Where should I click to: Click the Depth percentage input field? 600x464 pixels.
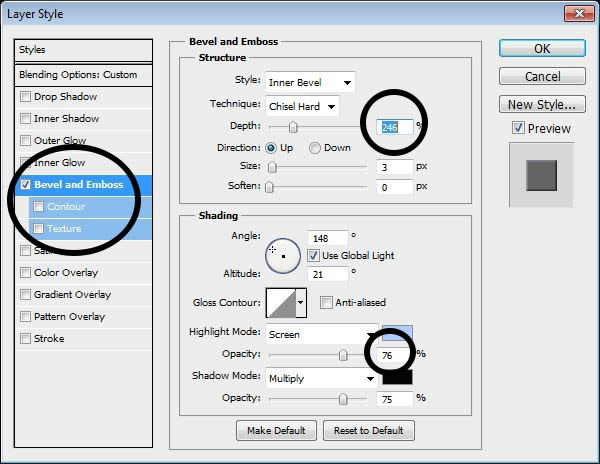(x=395, y=127)
